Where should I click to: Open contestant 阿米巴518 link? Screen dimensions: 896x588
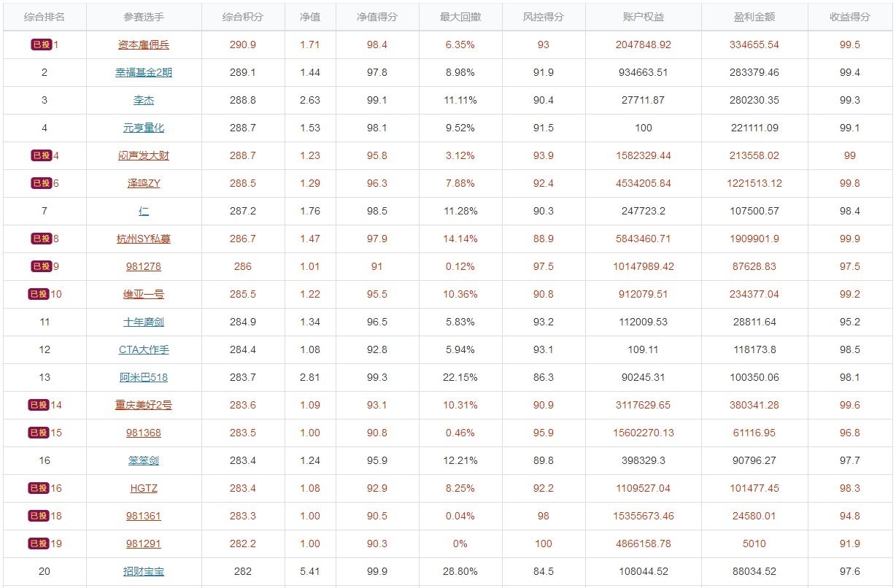pyautogui.click(x=144, y=377)
